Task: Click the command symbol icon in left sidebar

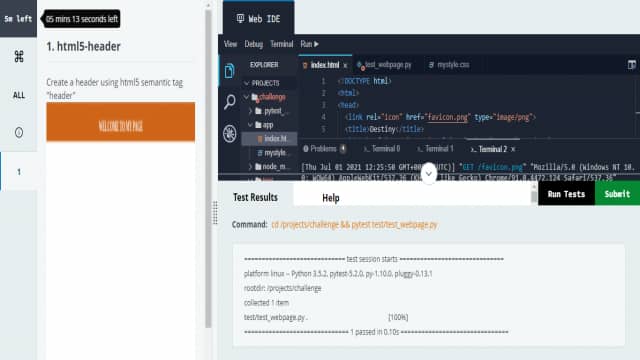Action: point(19,56)
